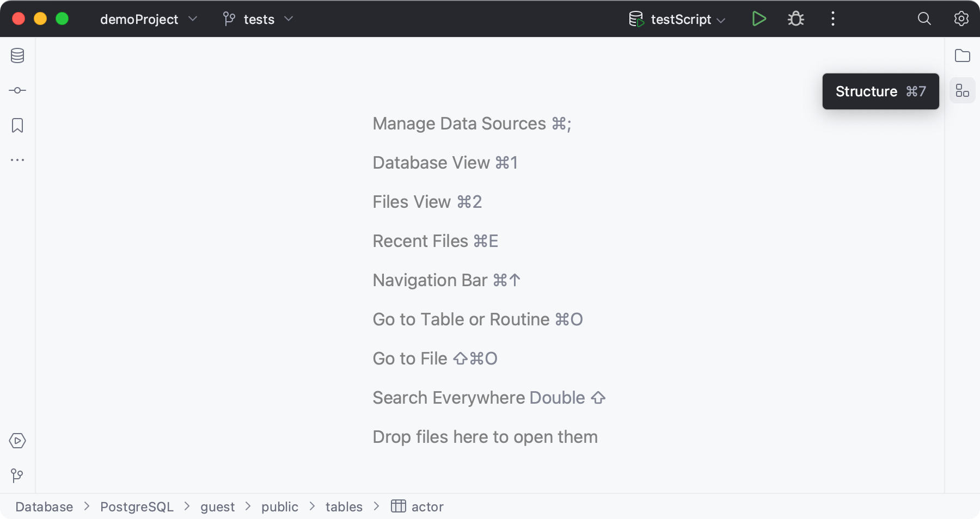The image size is (980, 519).
Task: Expand chevron after public breadcrumb
Action: coord(312,506)
